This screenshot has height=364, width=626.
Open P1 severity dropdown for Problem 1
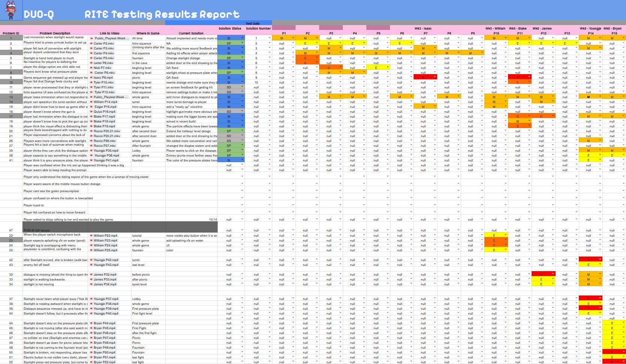pyautogui.click(x=293, y=38)
